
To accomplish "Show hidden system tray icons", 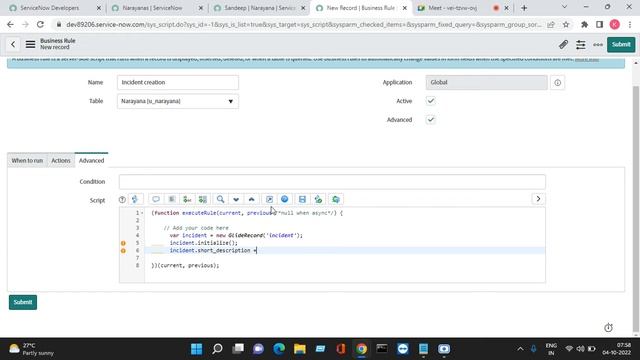I will pyautogui.click(x=520, y=349).
